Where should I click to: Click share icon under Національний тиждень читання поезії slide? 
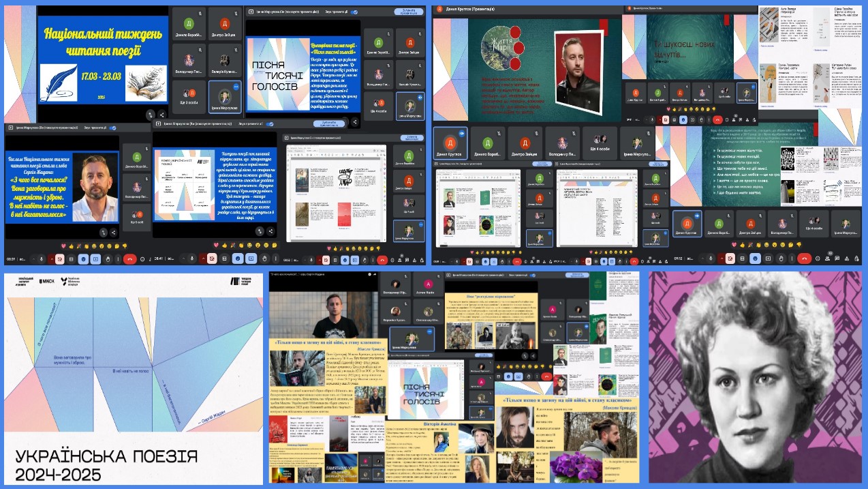(x=161, y=115)
